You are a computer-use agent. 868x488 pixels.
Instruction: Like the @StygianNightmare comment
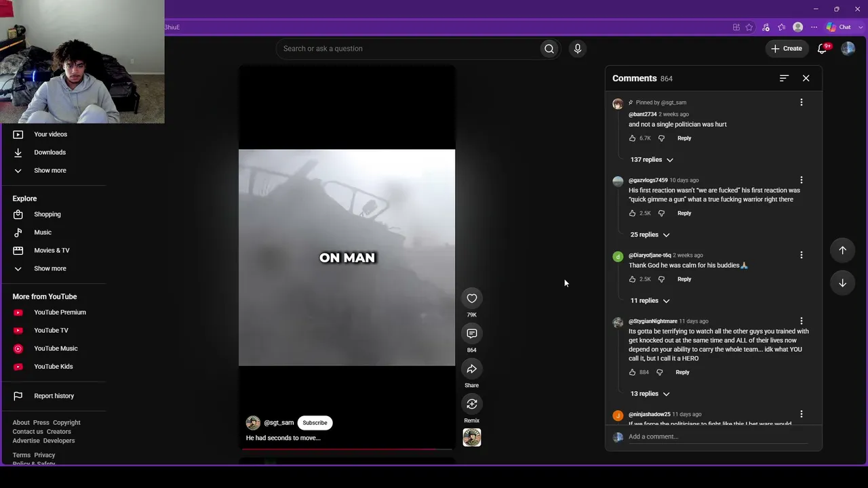[x=632, y=372]
